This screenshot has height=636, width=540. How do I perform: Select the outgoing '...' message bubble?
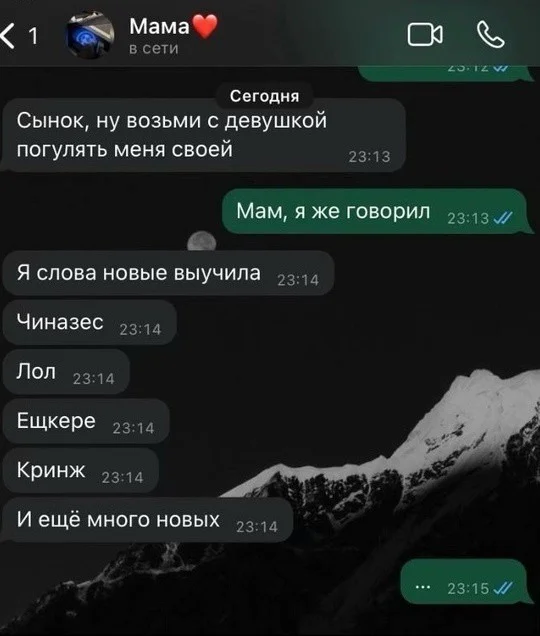pos(466,582)
